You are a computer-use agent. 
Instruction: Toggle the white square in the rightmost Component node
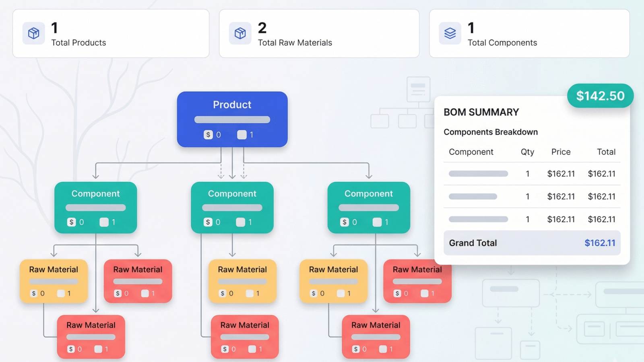pos(377,222)
